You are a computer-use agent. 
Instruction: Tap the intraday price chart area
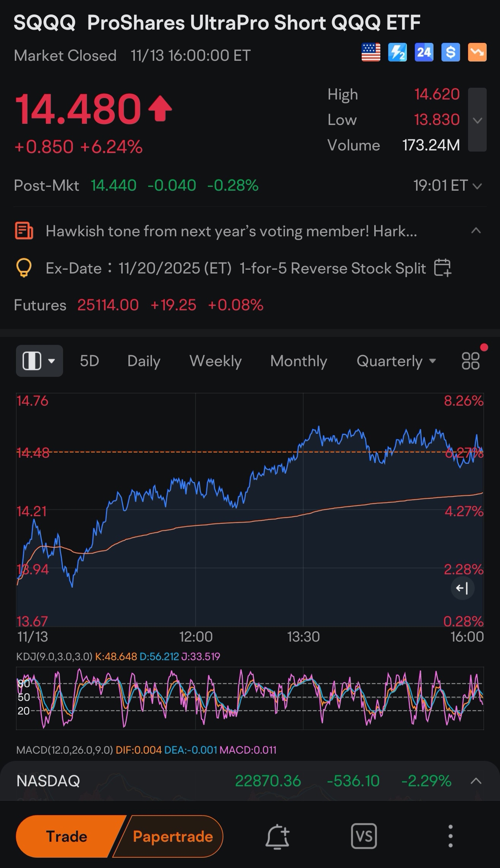pyautogui.click(x=250, y=510)
